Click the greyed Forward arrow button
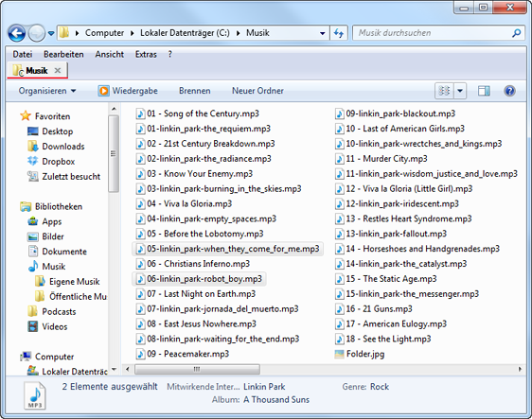 tap(36, 33)
